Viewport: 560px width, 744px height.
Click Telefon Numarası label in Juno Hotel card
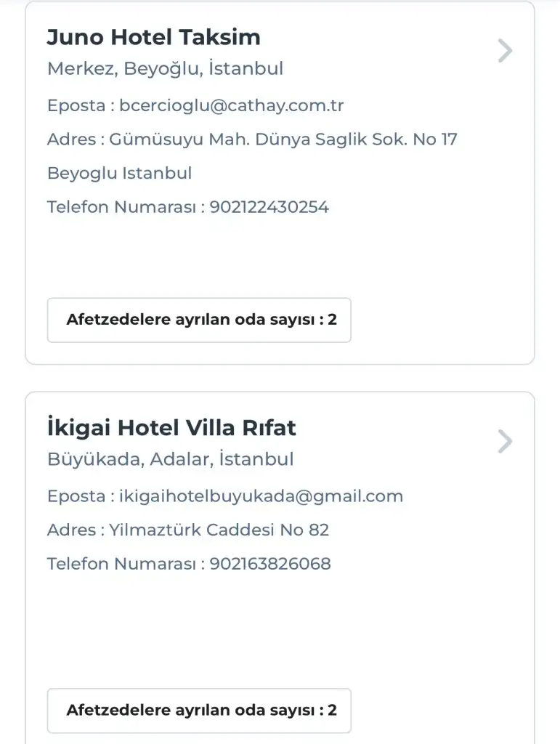click(121, 207)
